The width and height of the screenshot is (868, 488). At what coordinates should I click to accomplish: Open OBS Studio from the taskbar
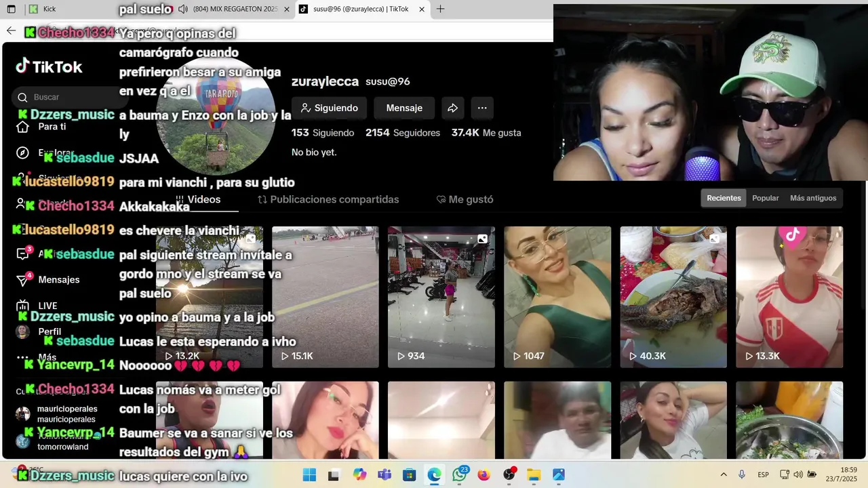[509, 474]
